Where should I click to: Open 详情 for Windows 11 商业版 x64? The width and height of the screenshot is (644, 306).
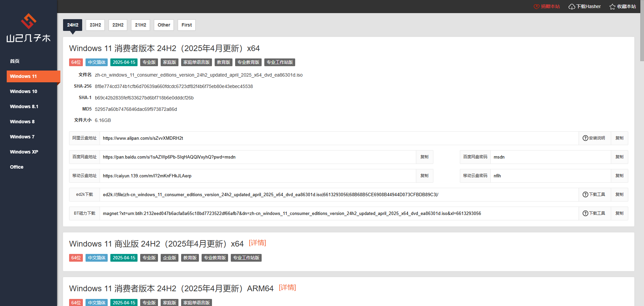click(257, 243)
